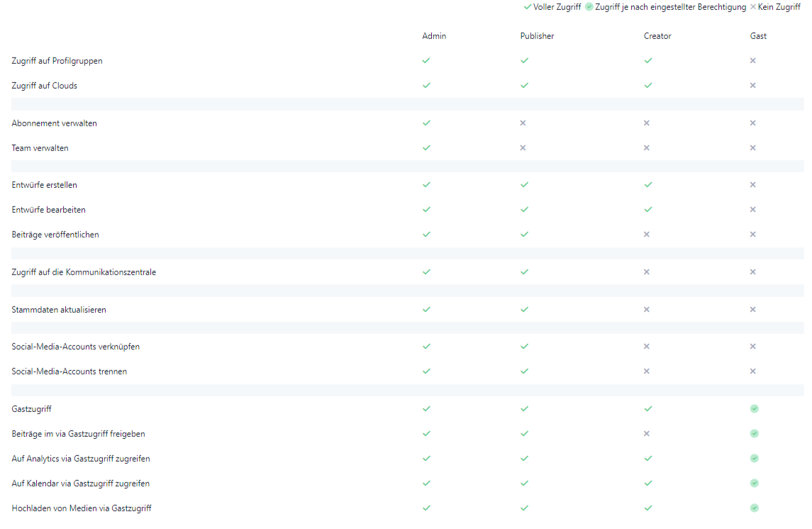Click the Publisher checkmark for Stammdaten aktualisieren
Screen dimensions: 812x529
[524, 309]
